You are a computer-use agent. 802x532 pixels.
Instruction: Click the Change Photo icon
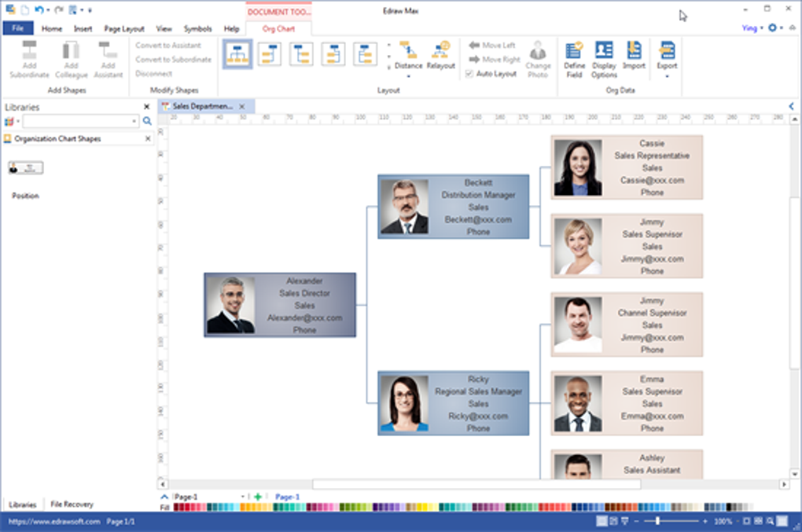[538, 50]
